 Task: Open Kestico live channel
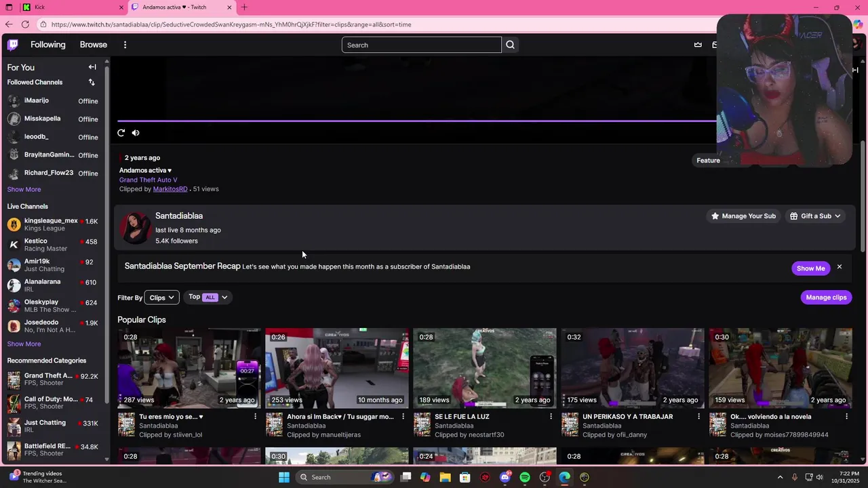pyautogui.click(x=53, y=245)
